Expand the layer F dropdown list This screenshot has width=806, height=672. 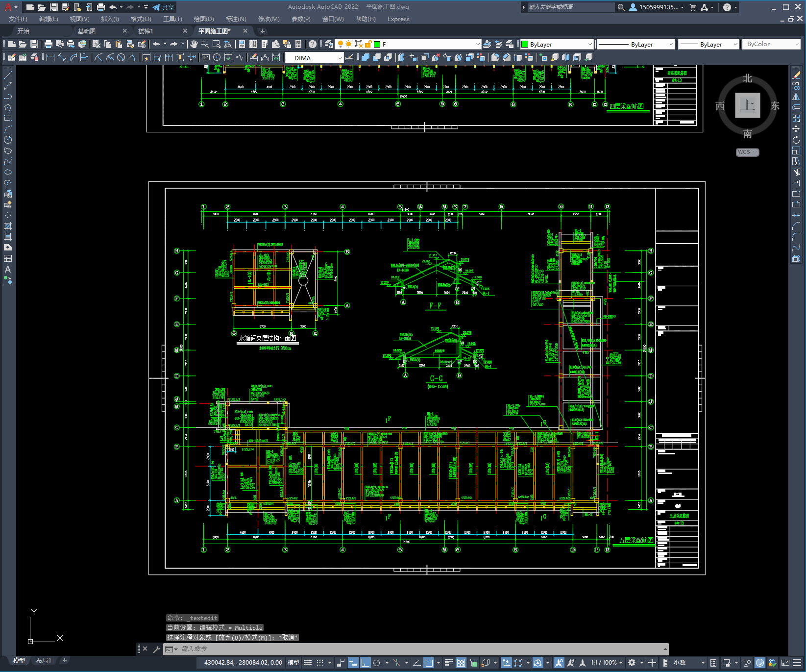478,44
